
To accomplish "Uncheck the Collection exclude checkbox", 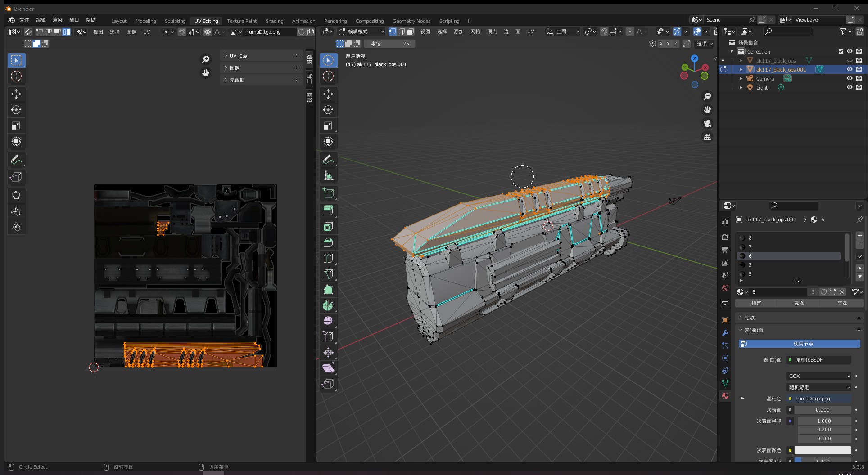I will (x=841, y=51).
